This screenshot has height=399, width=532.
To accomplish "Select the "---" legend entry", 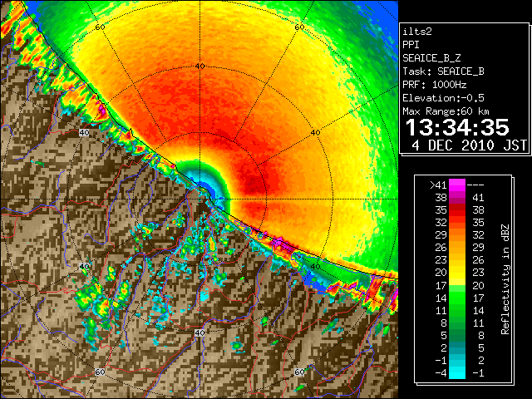I will point(475,185).
